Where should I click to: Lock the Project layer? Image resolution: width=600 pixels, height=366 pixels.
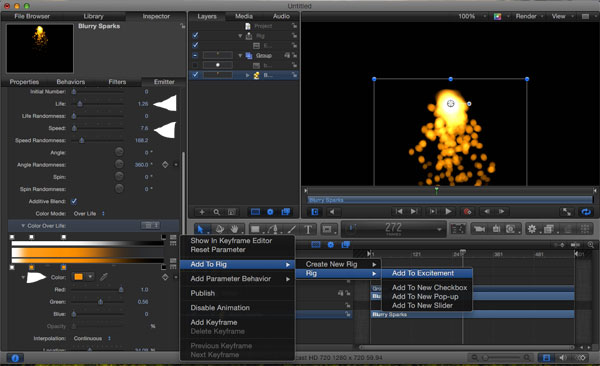point(294,26)
